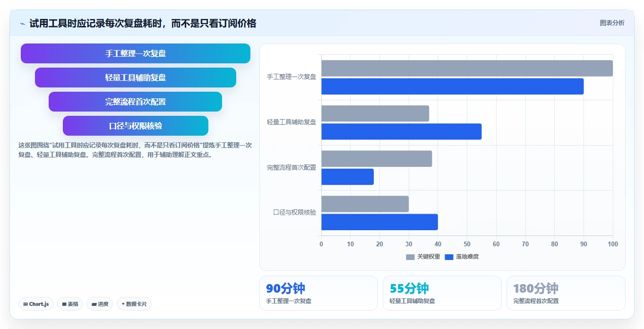Click the y-axis label 手工整理一次复盘
This screenshot has width=644, height=329.
[x=292, y=77]
